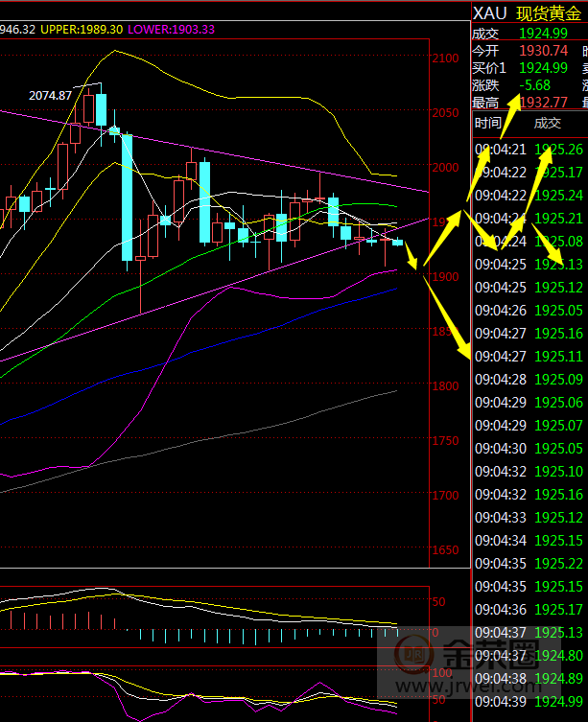588x722 pixels.
Task: Click the 金米网 watermark logo icon
Action: (415, 657)
